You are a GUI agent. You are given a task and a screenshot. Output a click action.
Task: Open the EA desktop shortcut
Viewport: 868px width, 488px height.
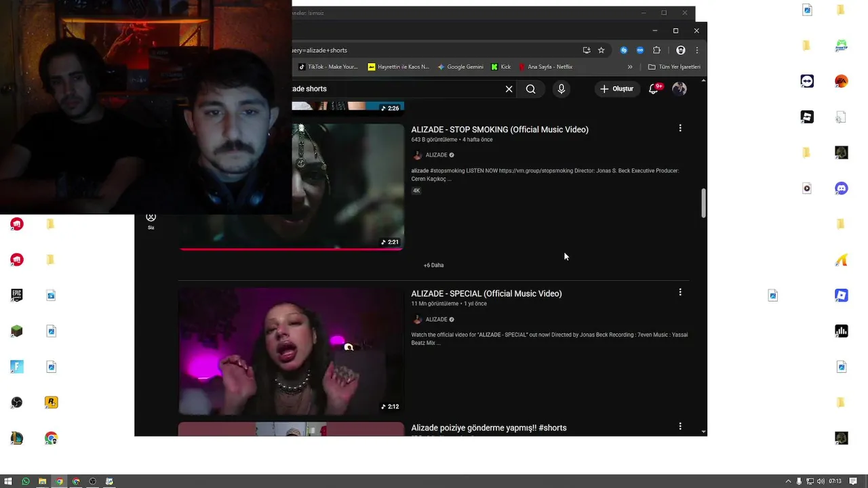pyautogui.click(x=842, y=81)
